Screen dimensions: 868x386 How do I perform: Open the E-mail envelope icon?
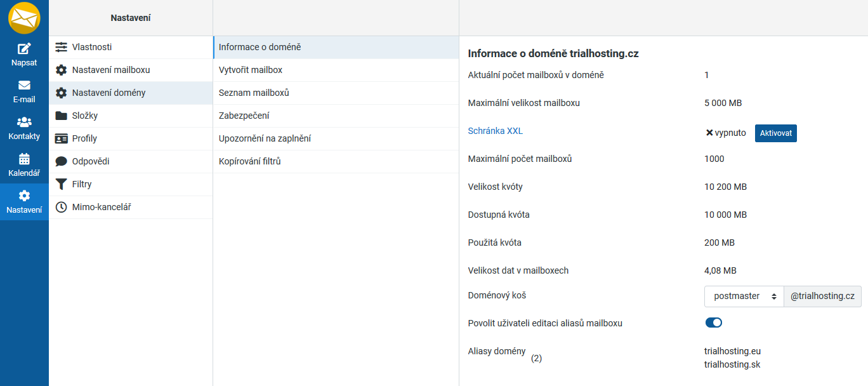tap(24, 86)
